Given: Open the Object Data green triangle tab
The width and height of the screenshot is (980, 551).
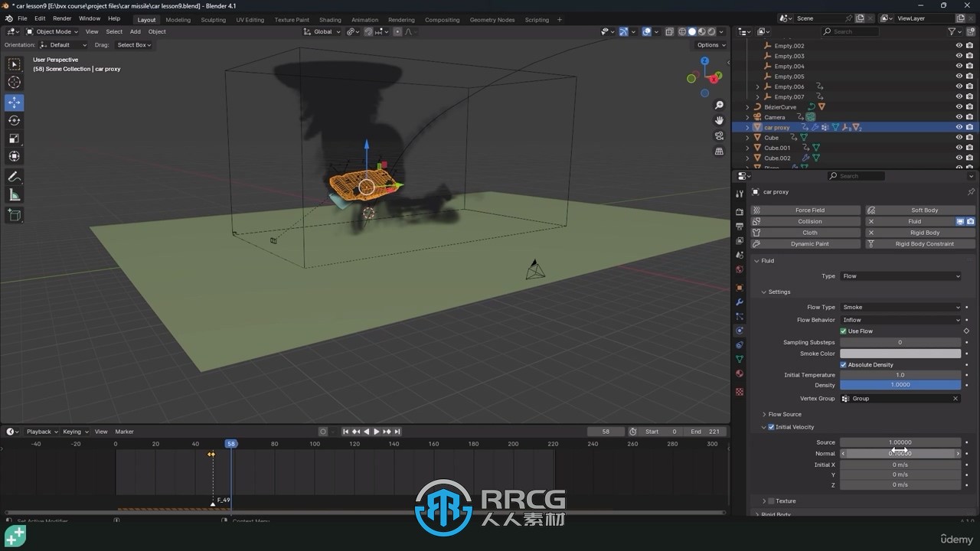Looking at the screenshot, I should pos(740,359).
